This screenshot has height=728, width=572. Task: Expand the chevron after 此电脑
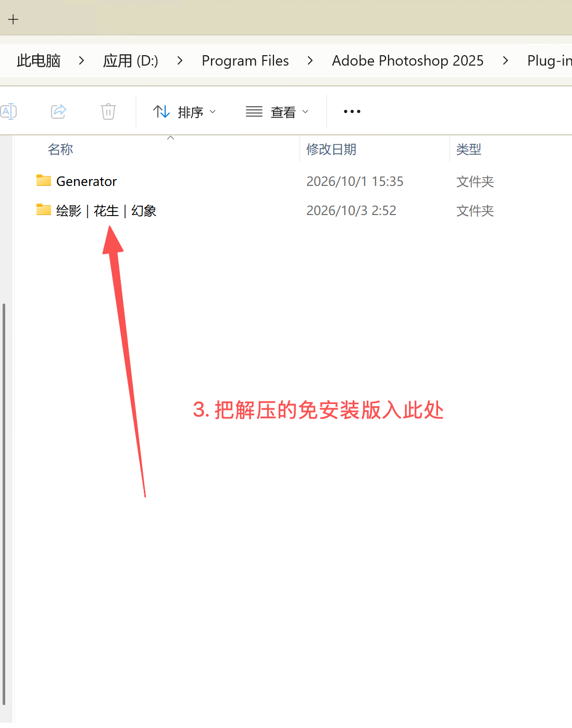[x=81, y=61]
